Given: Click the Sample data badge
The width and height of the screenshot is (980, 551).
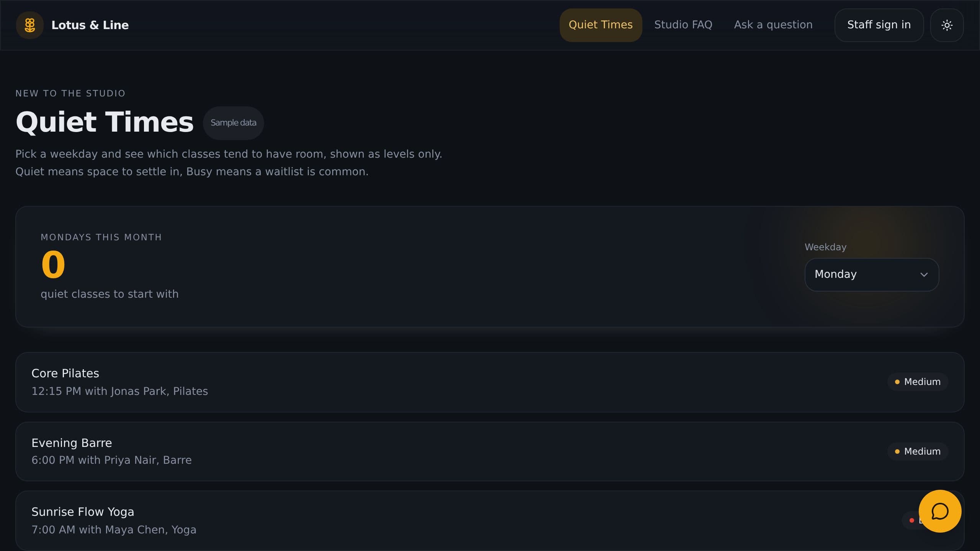Looking at the screenshot, I should [x=234, y=123].
